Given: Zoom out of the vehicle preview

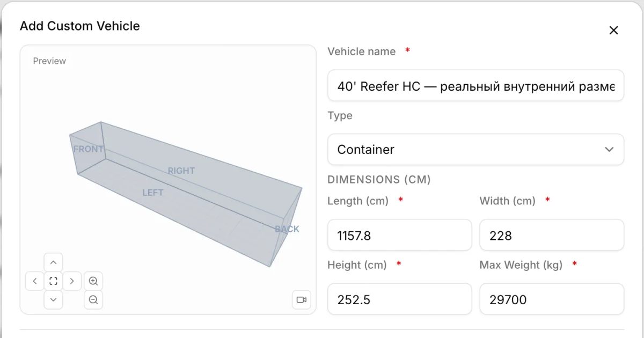Looking at the screenshot, I should pos(93,299).
